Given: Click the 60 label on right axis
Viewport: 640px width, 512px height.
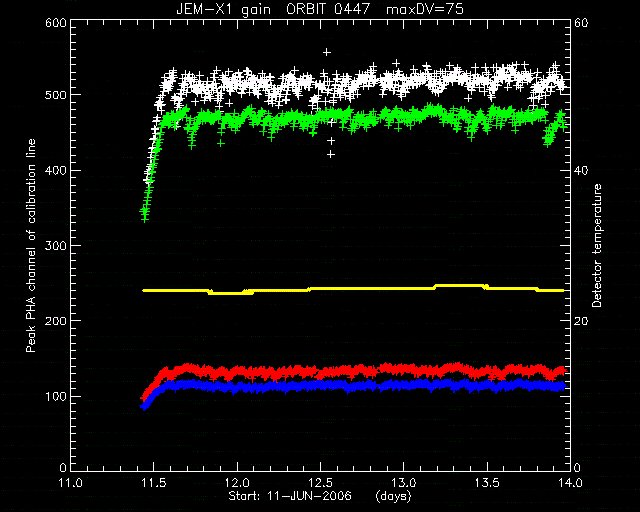Looking at the screenshot, I should [581, 22].
